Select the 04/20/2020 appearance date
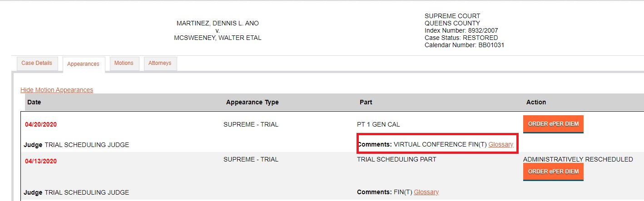The image size is (644, 201). (x=41, y=124)
